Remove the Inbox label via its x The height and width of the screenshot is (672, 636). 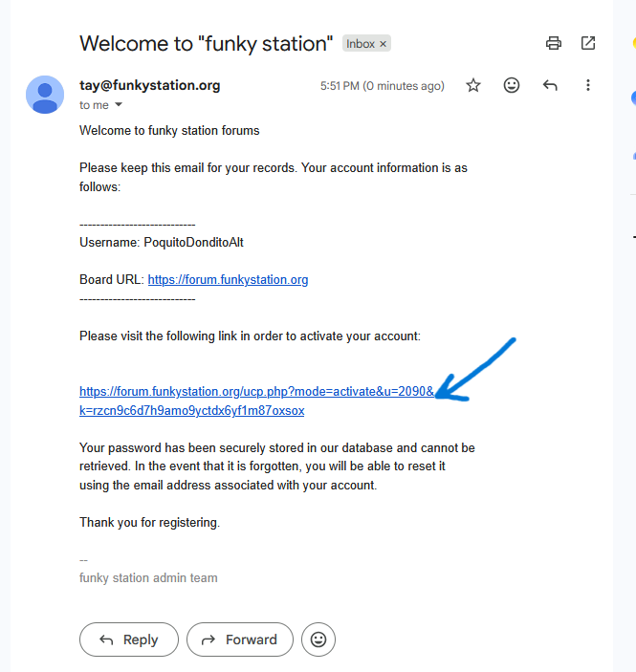click(383, 44)
